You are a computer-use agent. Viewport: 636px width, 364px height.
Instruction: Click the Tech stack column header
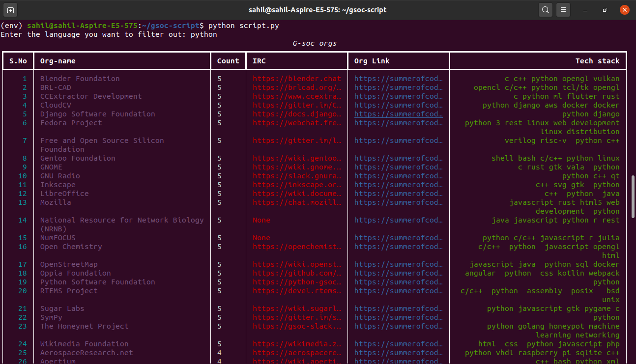[598, 61]
